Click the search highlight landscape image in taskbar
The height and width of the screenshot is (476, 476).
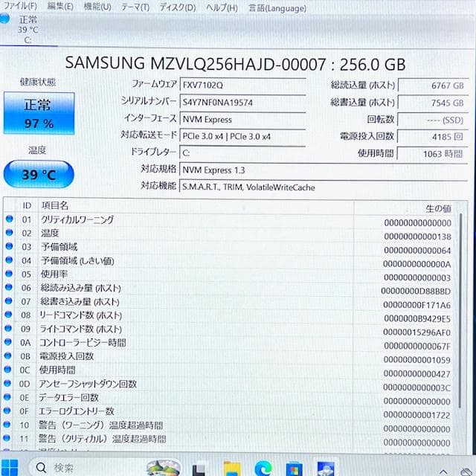click(x=164, y=468)
